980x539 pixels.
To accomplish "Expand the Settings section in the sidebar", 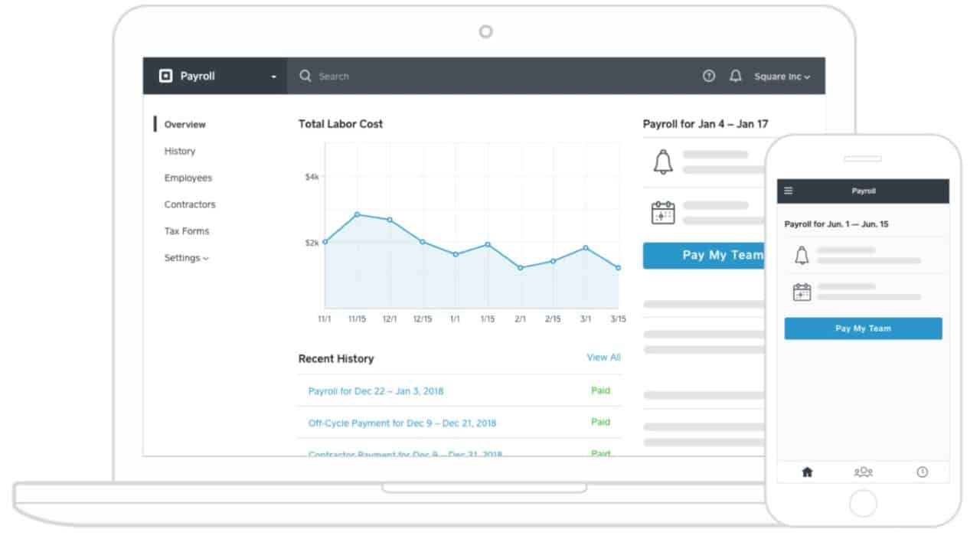I will (x=186, y=258).
